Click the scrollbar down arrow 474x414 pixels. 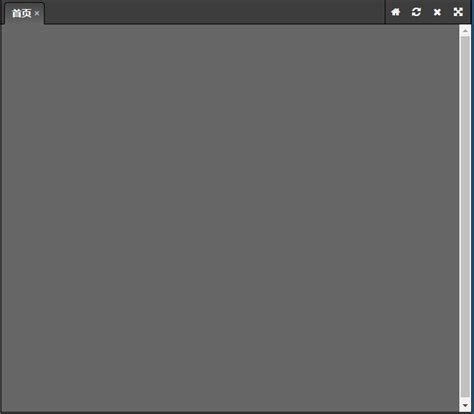[465, 405]
